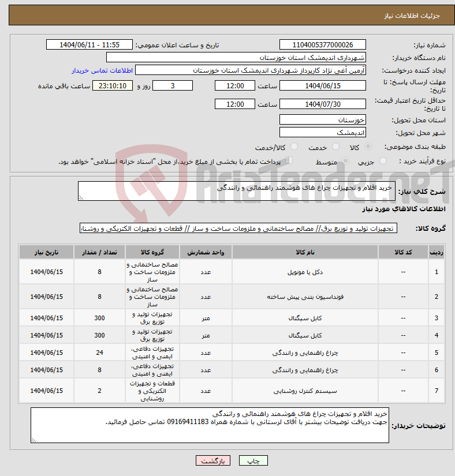Click the buyer organization name field

point(236,57)
